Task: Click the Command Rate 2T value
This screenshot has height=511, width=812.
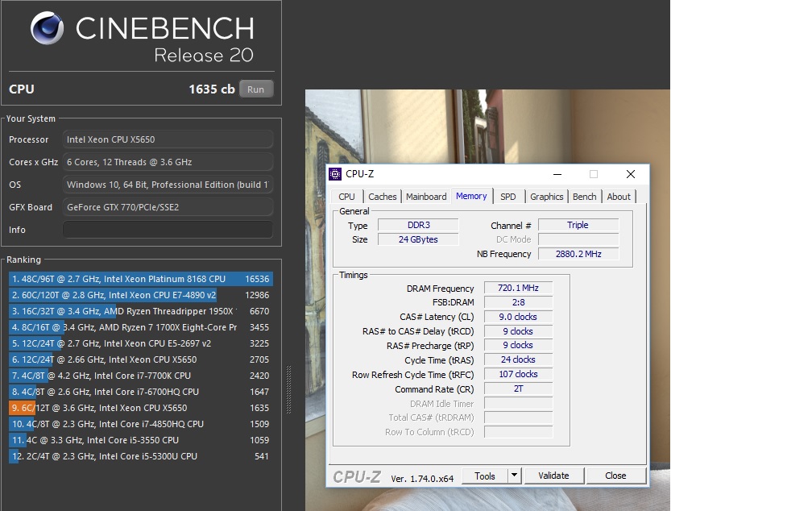Action: tap(519, 388)
